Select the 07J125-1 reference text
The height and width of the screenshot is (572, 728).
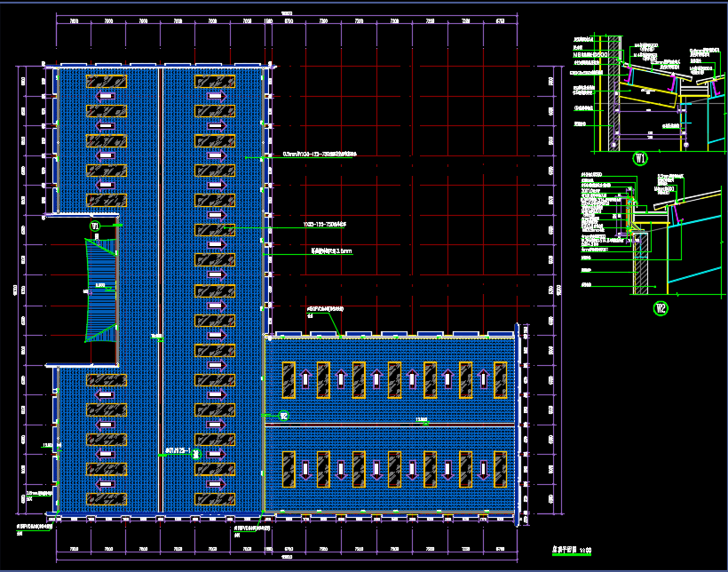point(178,450)
